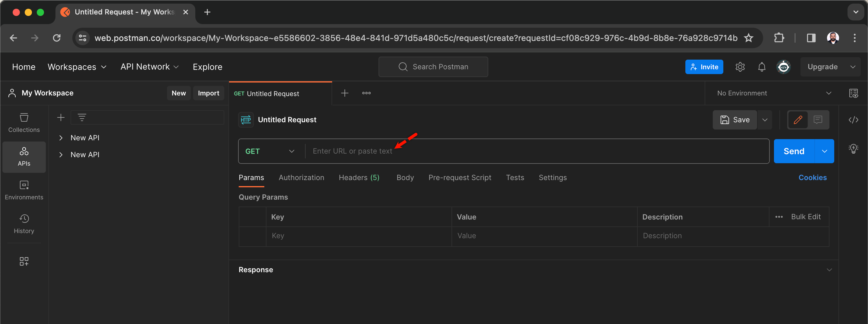
Task: Reload the browser page
Action: (57, 38)
